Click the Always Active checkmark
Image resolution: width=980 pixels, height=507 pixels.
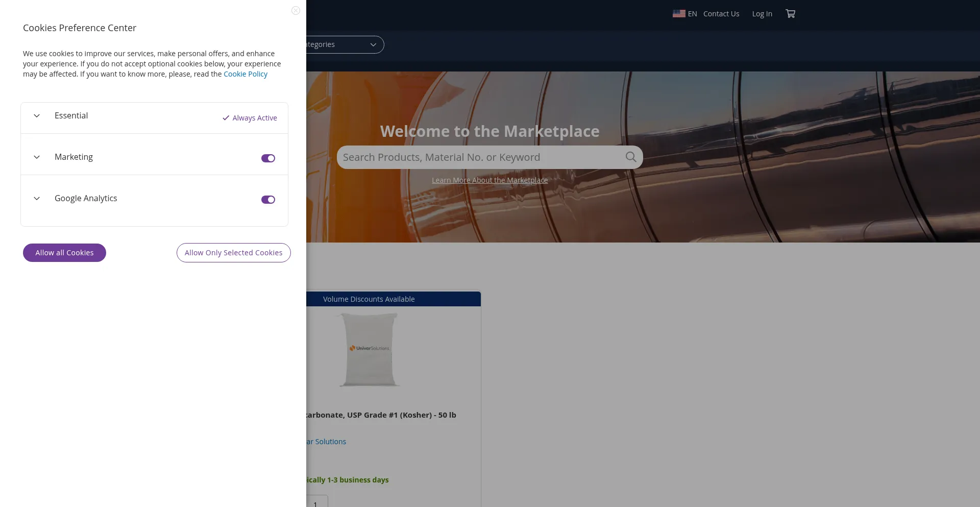pyautogui.click(x=226, y=118)
